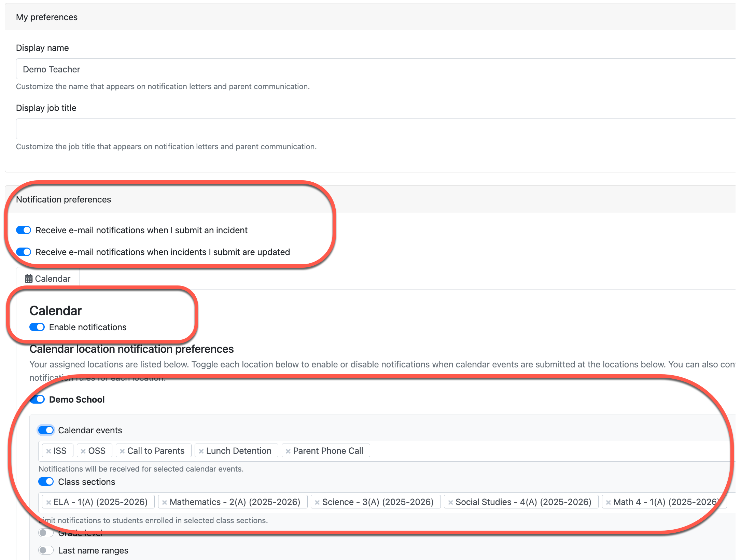The image size is (741, 560).
Task: Enable Last name ranges toggle
Action: (x=46, y=550)
